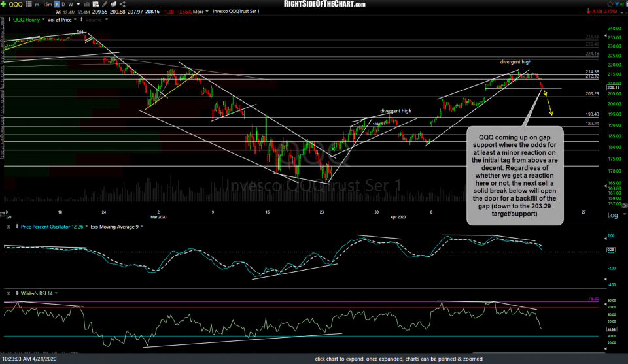
Task: Open the watchlist list icon next to QQQ
Action: click(x=28, y=4)
